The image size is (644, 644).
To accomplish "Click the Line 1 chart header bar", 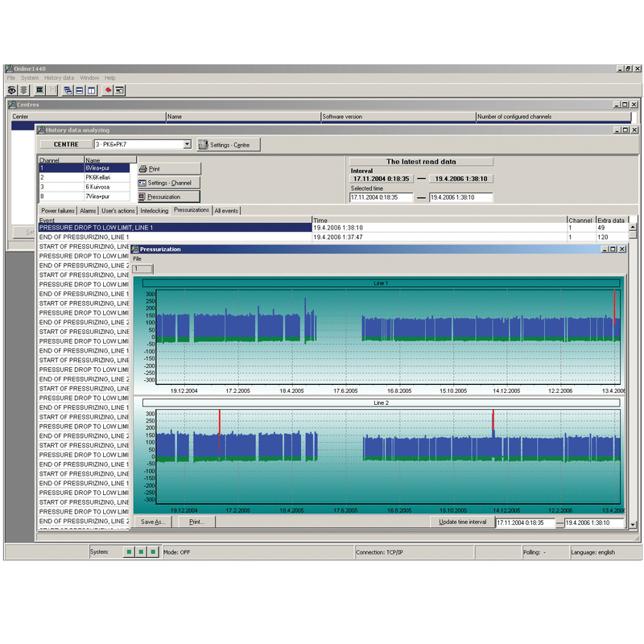I will point(381,283).
